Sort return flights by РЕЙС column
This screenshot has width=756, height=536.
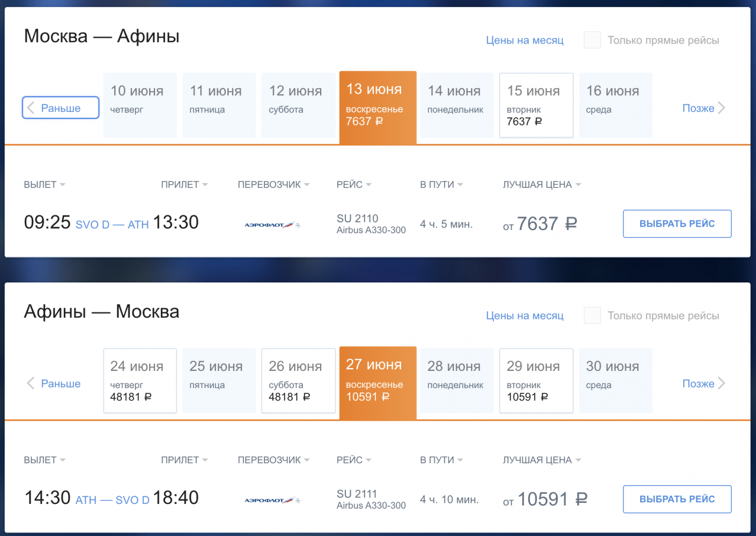(354, 460)
